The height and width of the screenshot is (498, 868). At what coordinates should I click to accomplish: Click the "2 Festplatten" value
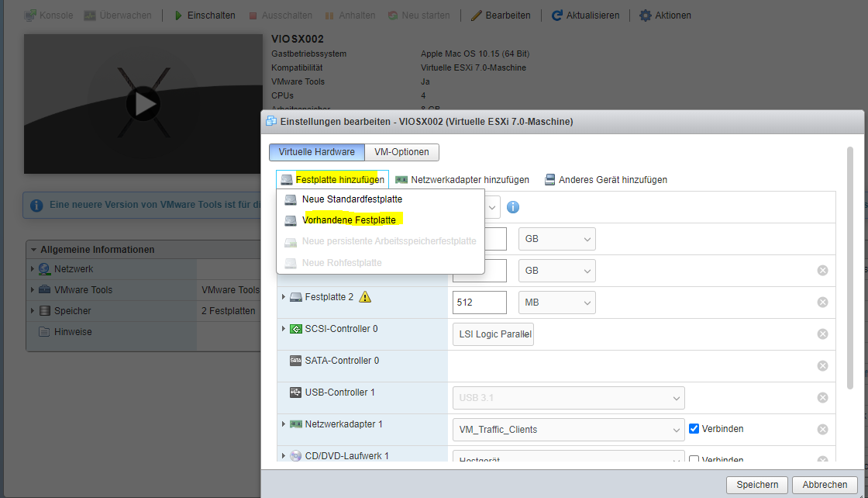coord(228,311)
